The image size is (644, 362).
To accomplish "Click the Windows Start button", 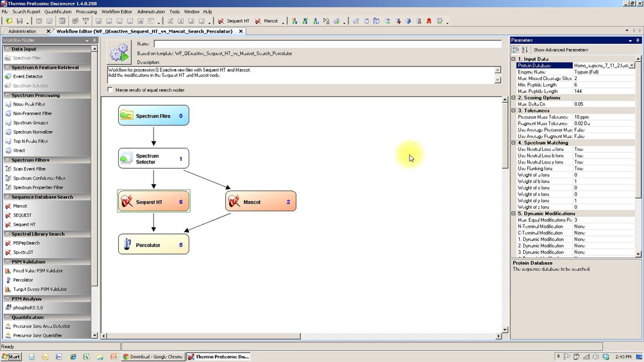I will click(x=11, y=357).
